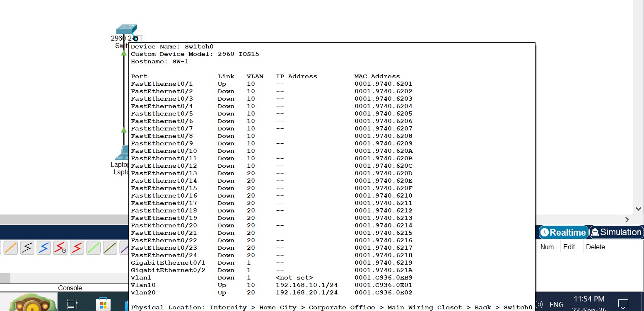Image resolution: width=644 pixels, height=311 pixels.
Task: Open Microsoft Store from taskbar
Action: point(103,304)
